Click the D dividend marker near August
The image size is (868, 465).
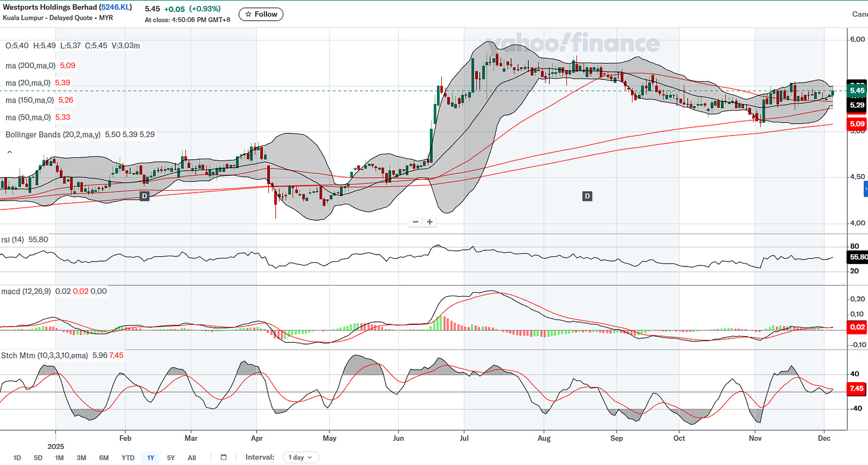tap(587, 196)
